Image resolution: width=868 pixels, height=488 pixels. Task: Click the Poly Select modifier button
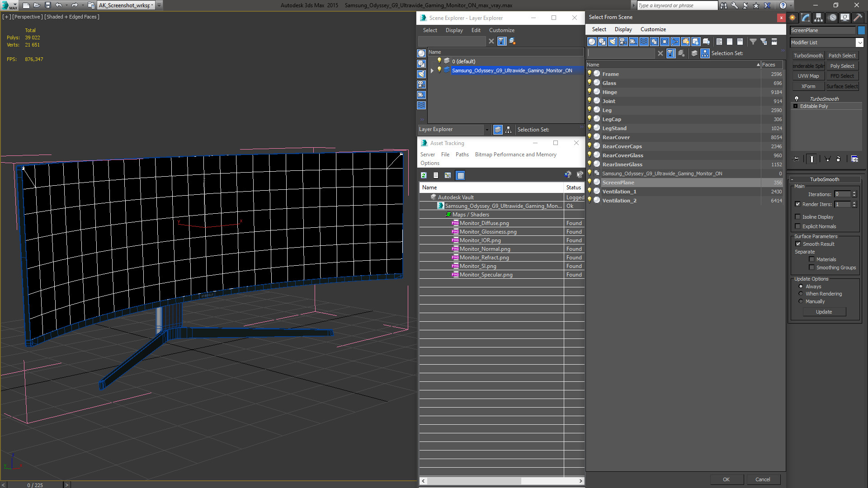coord(842,66)
